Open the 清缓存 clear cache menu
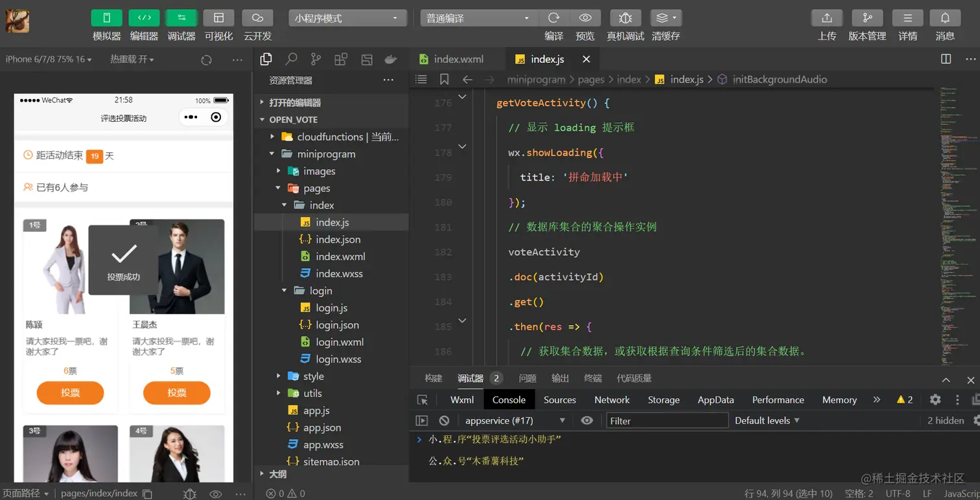 (x=666, y=18)
